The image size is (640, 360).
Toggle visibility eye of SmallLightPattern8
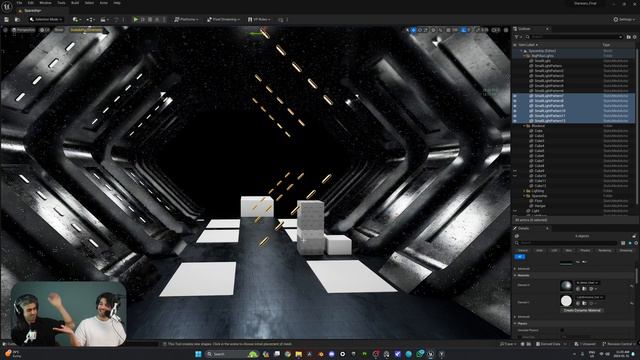[515, 100]
